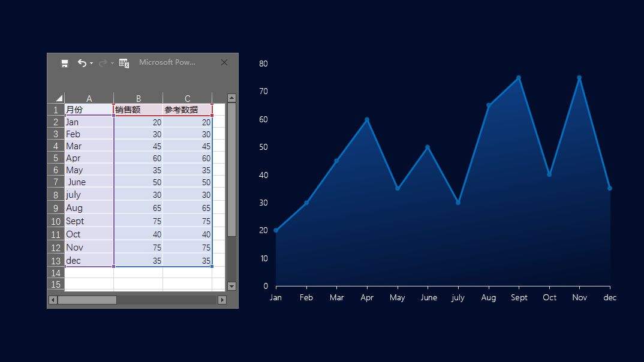Screen dimensions: 644x362
Task: Select the Feb cell
Action: coord(89,134)
